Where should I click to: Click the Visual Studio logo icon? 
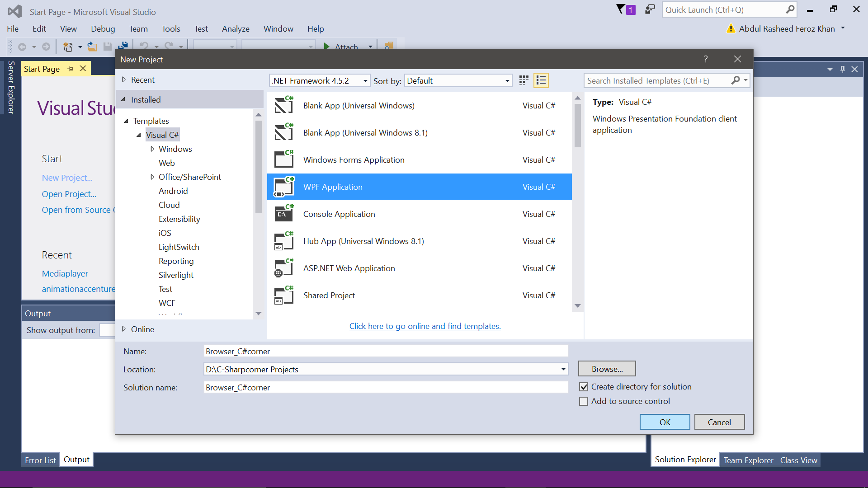(x=15, y=11)
